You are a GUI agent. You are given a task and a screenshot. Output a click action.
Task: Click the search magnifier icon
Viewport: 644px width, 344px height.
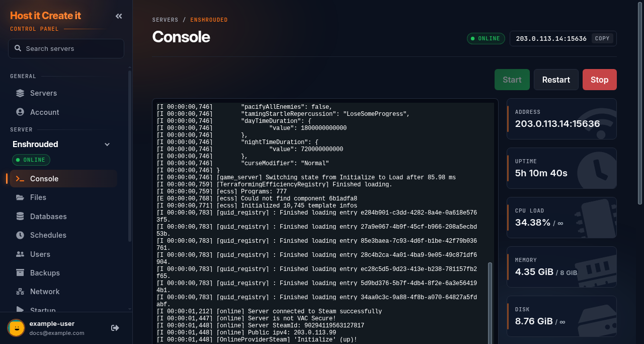(x=18, y=48)
